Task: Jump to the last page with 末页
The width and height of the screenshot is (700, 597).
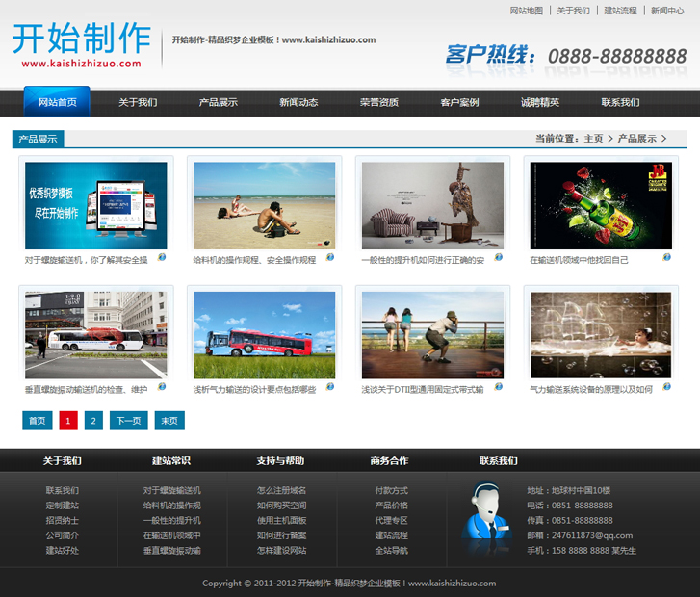Action: point(169,421)
